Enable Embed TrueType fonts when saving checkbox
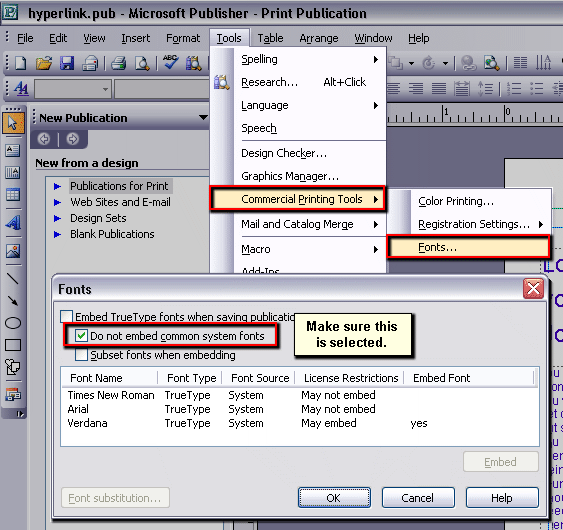Screen dimensions: 563x530 click(x=67, y=316)
